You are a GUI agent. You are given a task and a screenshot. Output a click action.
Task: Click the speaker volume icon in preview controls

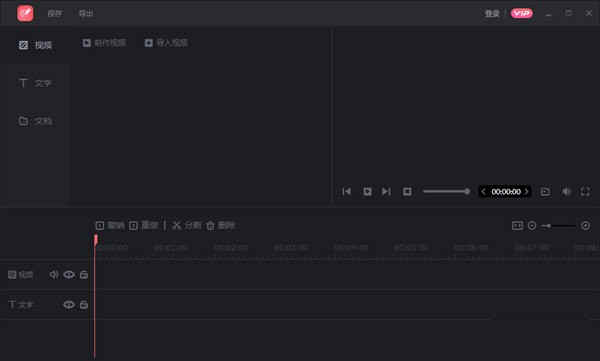tap(566, 191)
